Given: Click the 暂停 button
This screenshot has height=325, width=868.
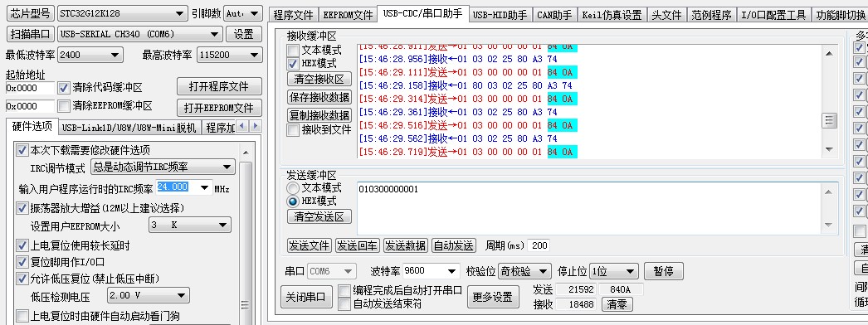Looking at the screenshot, I should [x=664, y=271].
